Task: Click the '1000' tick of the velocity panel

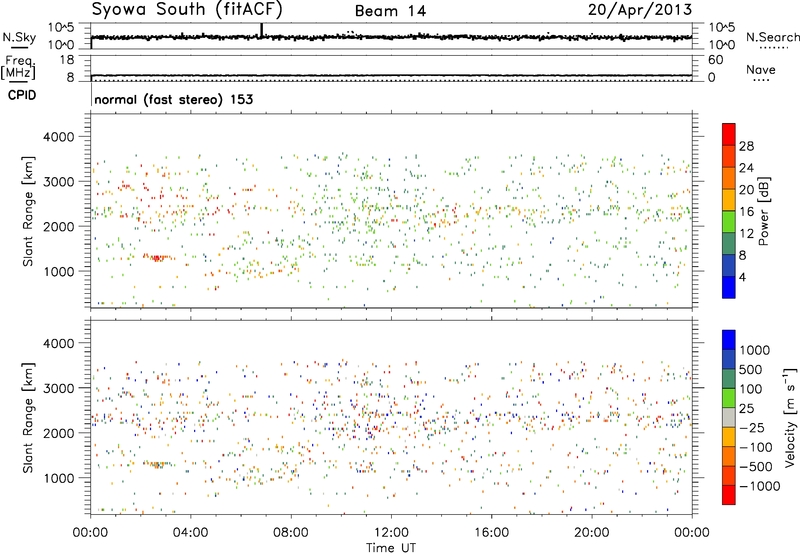Action: 58,478
